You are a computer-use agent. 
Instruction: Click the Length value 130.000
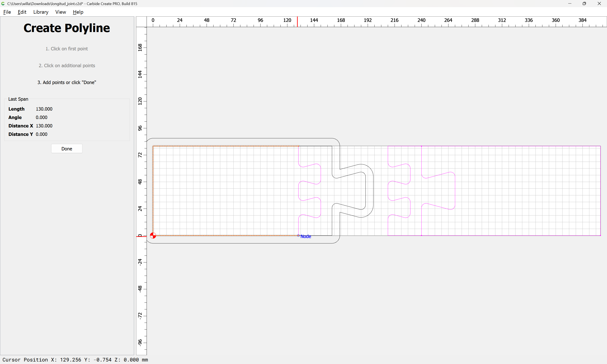pyautogui.click(x=44, y=109)
